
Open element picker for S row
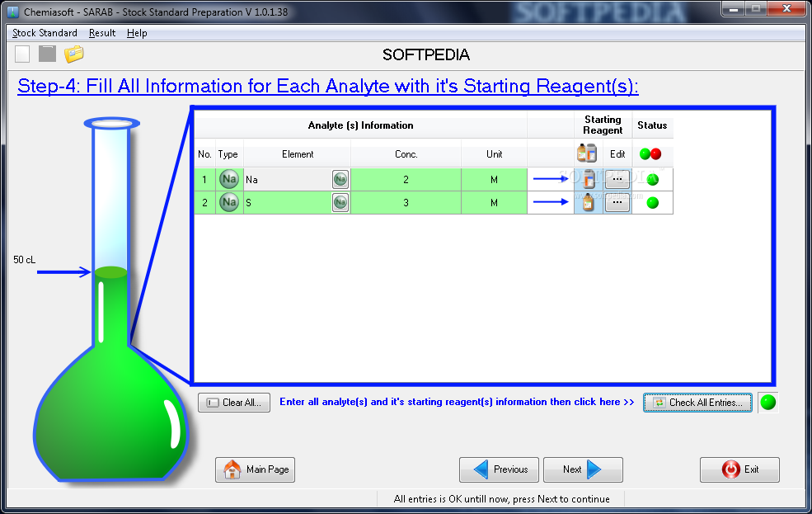[x=340, y=202]
